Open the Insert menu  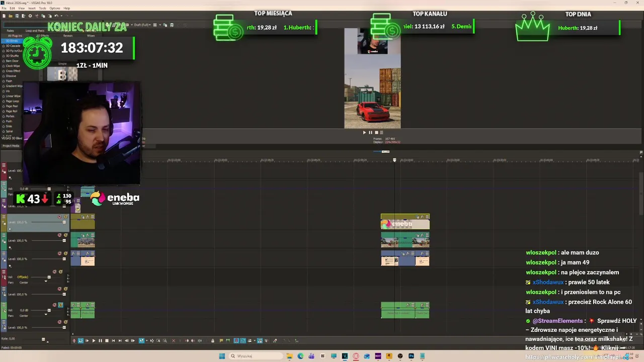32,8
